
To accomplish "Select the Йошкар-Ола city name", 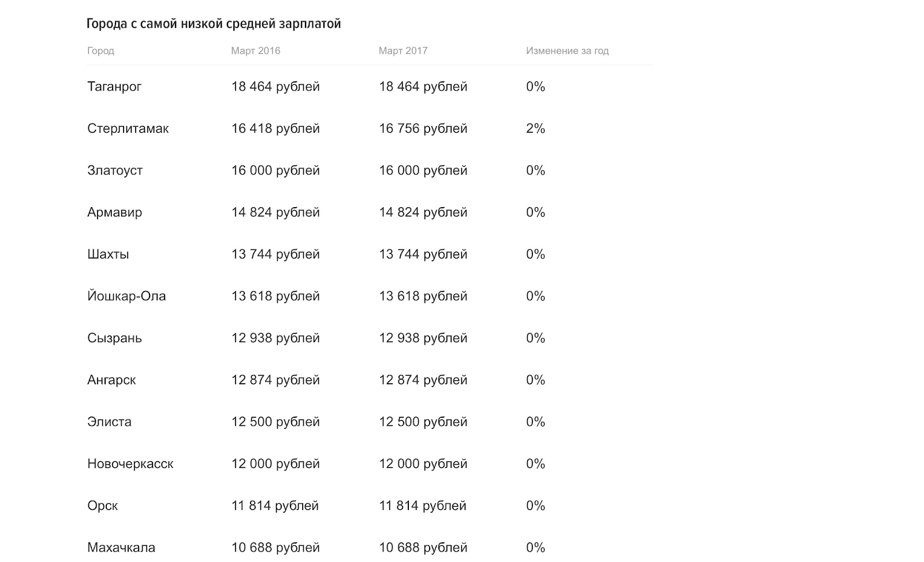I will pyautogui.click(x=126, y=297).
